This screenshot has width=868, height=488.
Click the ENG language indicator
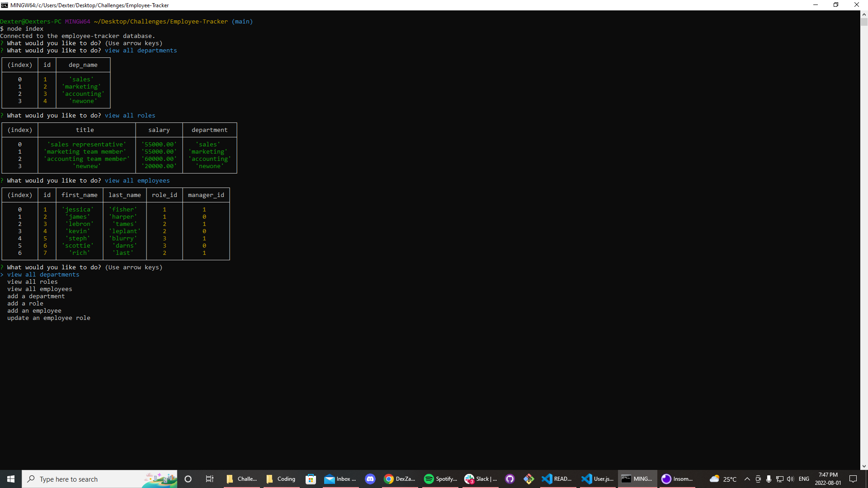point(804,479)
